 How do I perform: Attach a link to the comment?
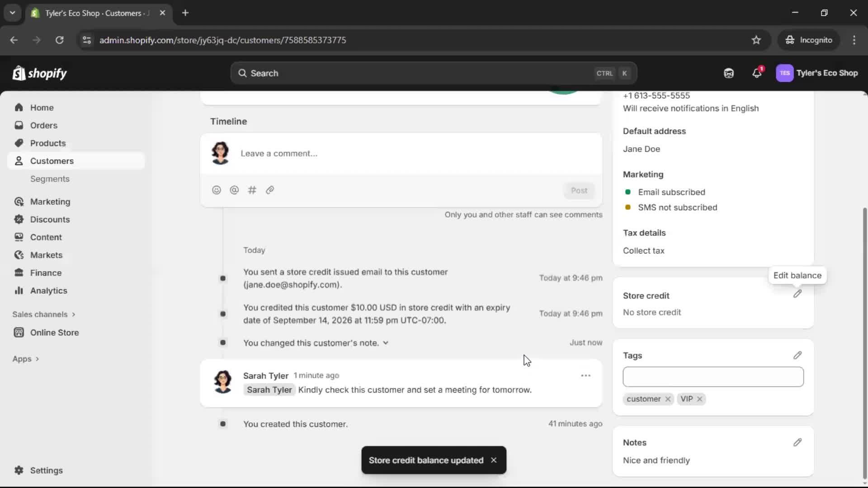coord(270,190)
